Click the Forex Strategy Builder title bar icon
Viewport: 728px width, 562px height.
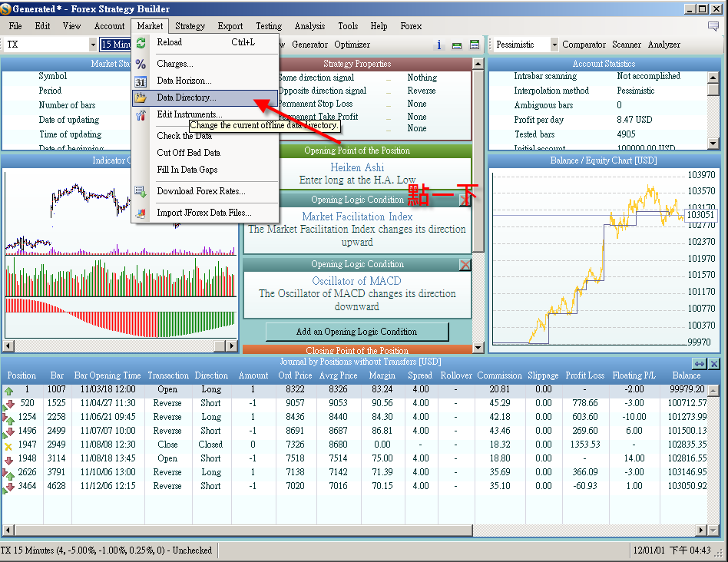pos(6,8)
